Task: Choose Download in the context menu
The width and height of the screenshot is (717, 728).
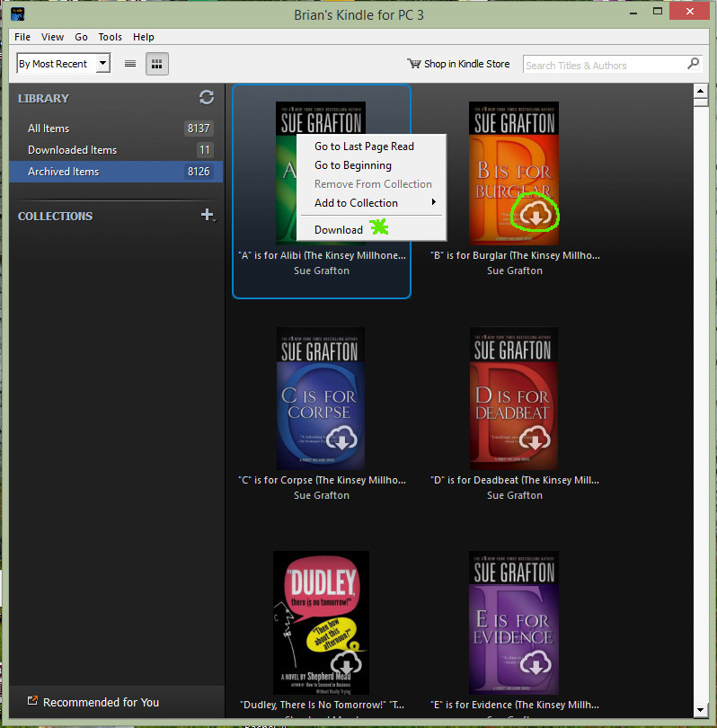Action: (x=371, y=230)
